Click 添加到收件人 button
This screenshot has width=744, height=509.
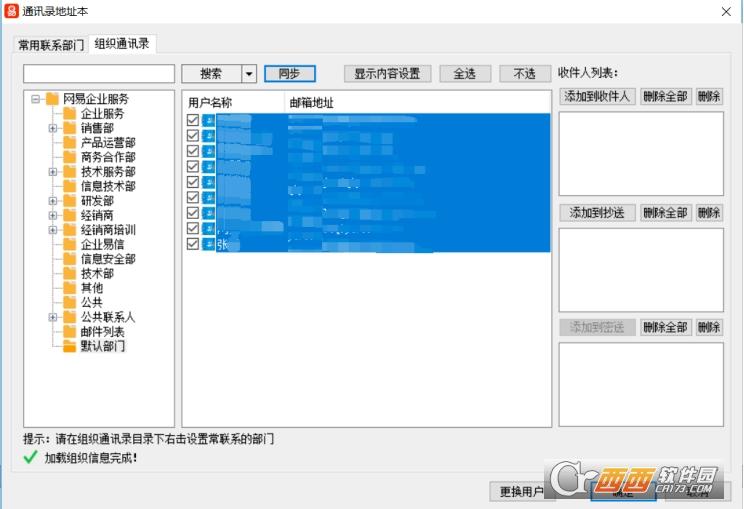[597, 97]
